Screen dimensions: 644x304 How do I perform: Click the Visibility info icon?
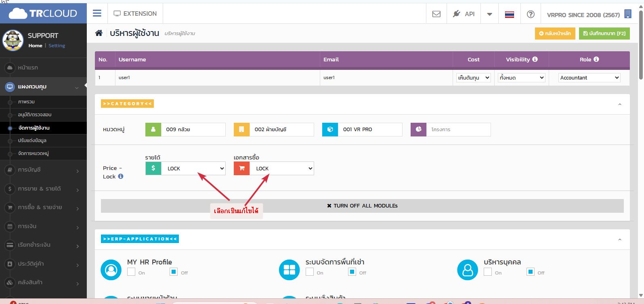pyautogui.click(x=535, y=59)
